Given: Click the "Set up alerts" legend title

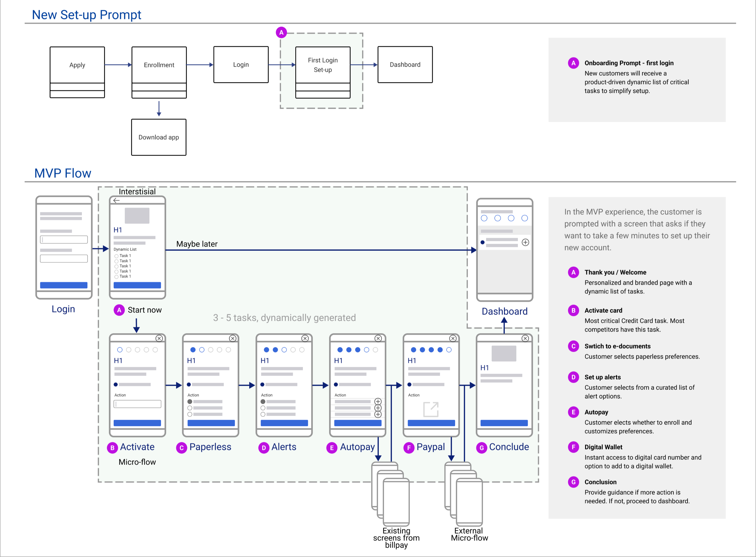Looking at the screenshot, I should [603, 377].
